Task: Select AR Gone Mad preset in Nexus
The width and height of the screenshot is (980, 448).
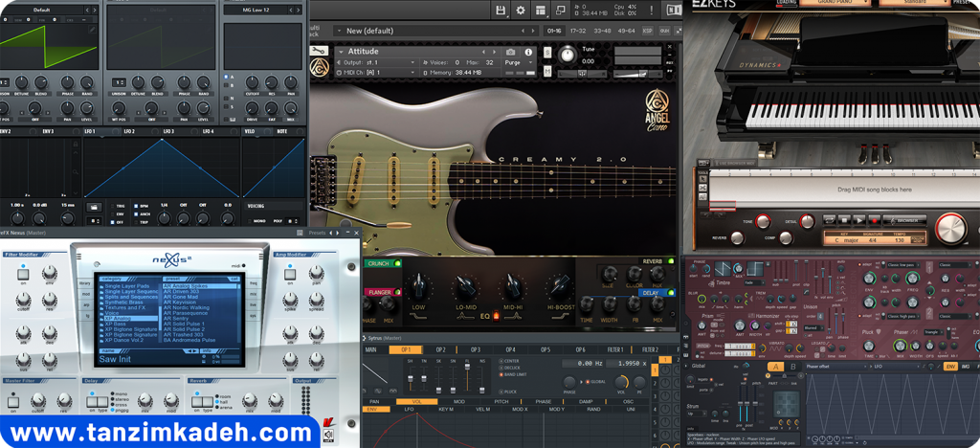Action: (x=181, y=297)
